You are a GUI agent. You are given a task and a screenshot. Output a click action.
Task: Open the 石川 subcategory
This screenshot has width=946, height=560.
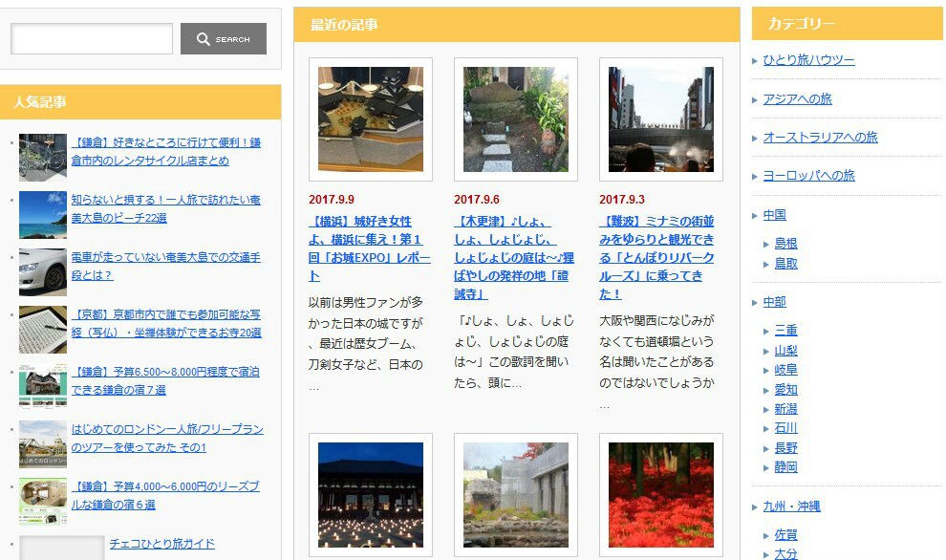coord(785,428)
